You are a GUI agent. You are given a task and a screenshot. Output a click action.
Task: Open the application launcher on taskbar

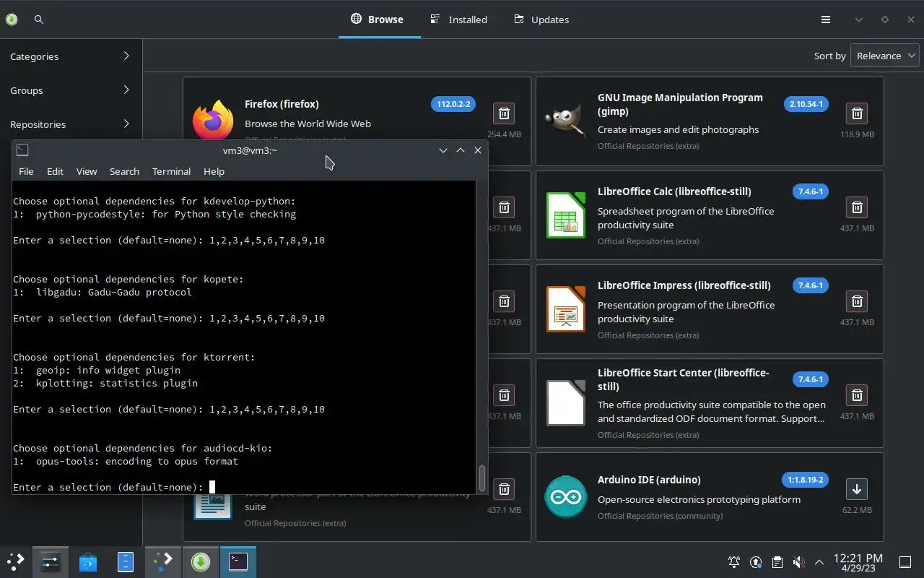coord(16,561)
